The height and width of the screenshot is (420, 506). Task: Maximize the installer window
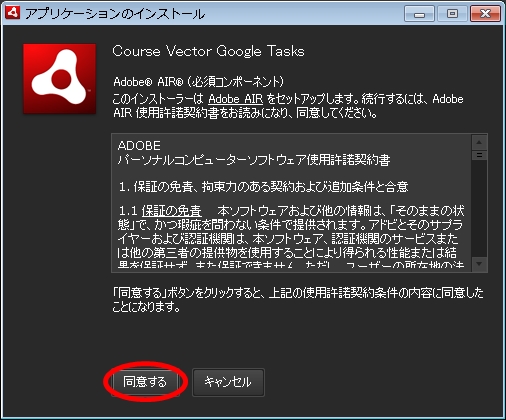point(452,14)
